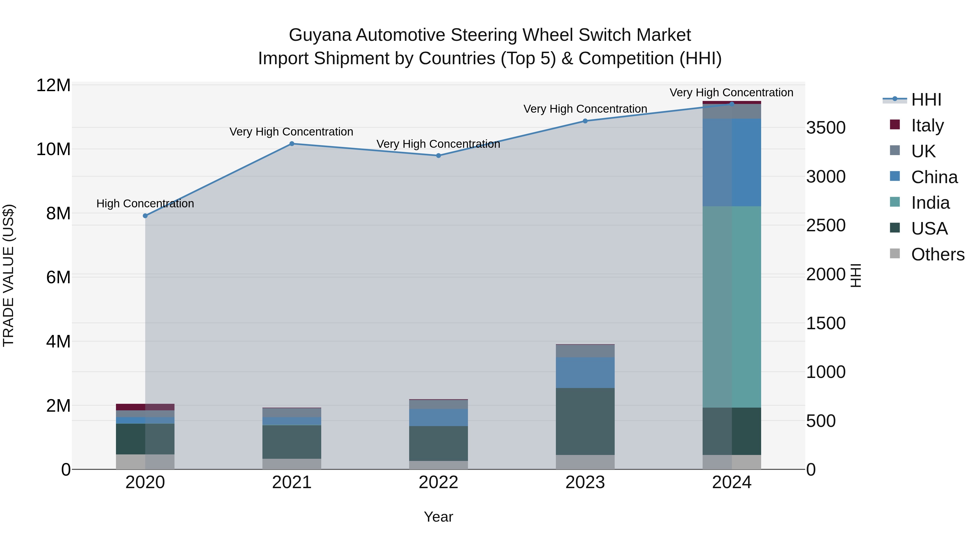
Task: Click the 1000 HHI axis tick label
Action: 826,372
